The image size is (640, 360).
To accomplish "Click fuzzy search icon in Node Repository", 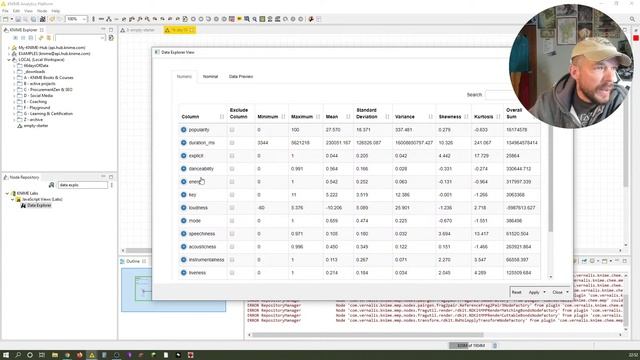I will pyautogui.click(x=51, y=185).
